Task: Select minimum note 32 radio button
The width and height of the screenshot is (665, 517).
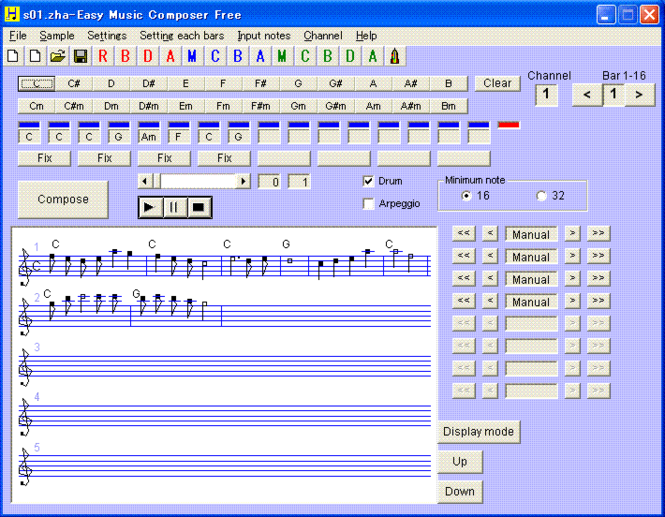Action: click(x=542, y=196)
